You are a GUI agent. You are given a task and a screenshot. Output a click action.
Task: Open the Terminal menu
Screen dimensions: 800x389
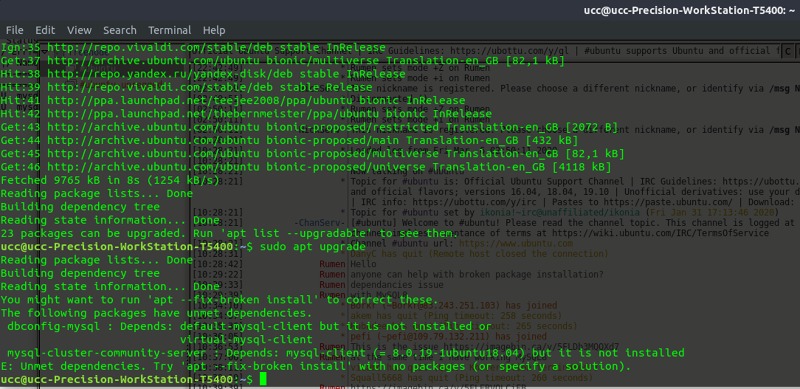[169, 30]
